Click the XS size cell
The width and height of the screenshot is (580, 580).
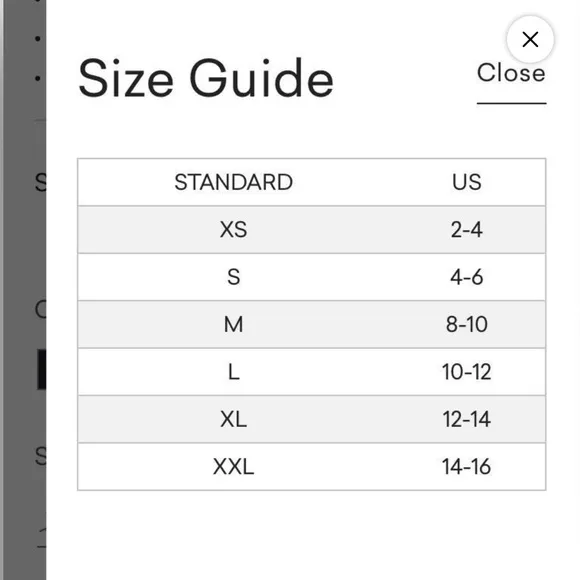pyautogui.click(x=233, y=229)
